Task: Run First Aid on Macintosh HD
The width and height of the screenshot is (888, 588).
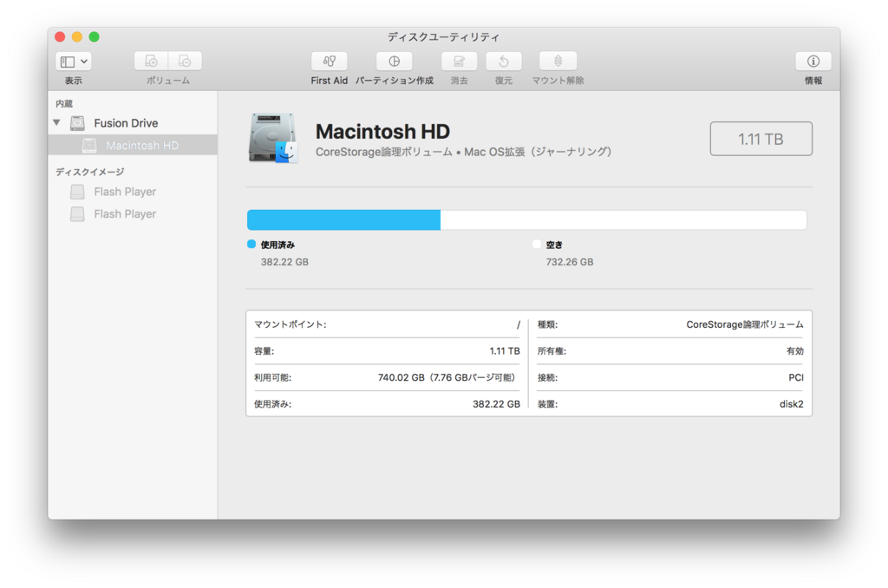Action: click(x=329, y=61)
